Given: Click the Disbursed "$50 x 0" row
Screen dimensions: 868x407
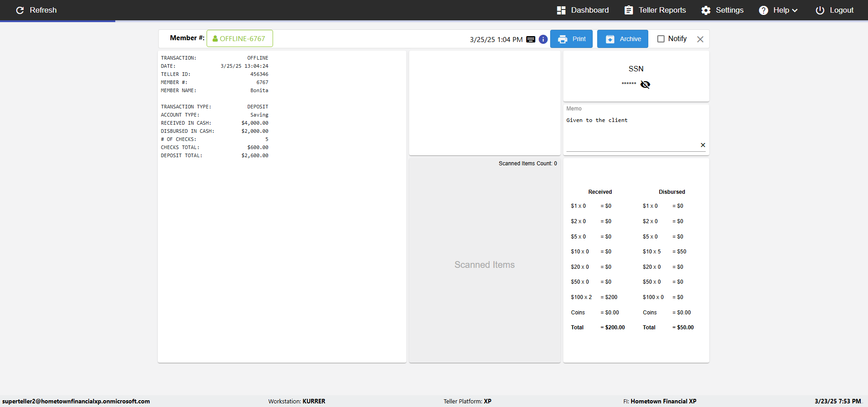Looking at the screenshot, I should coord(663,282).
